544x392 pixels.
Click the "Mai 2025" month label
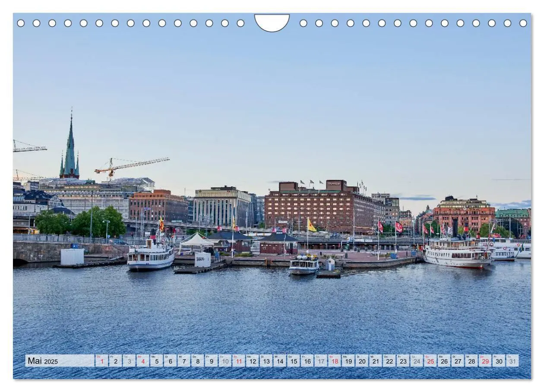42,361
